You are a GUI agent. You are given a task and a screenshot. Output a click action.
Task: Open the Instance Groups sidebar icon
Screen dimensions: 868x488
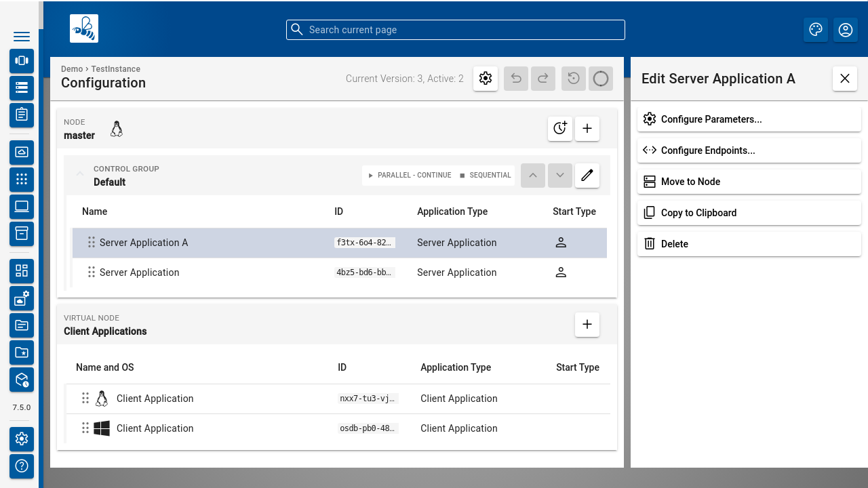[x=22, y=60]
